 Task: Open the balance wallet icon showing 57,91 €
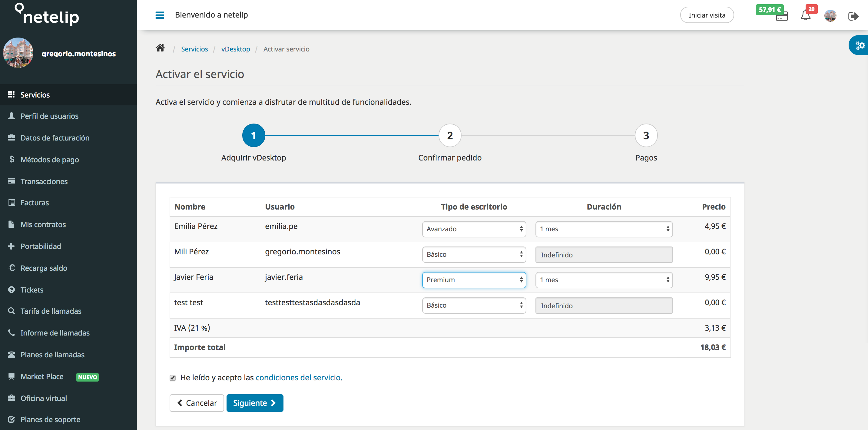coord(781,16)
